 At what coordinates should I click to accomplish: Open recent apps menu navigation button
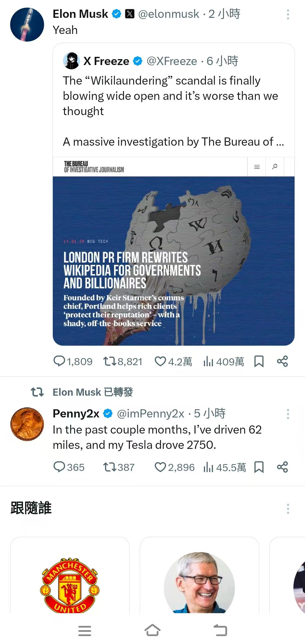click(x=85, y=631)
